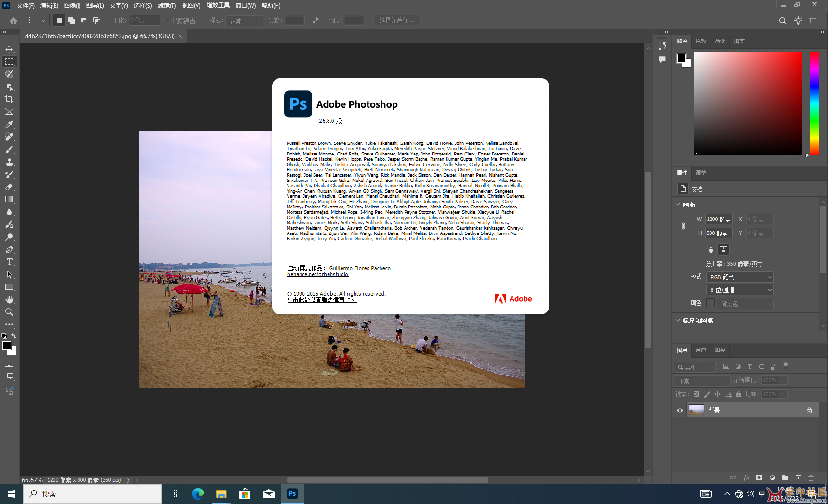Select the Brush tool
The image size is (828, 504).
[x=9, y=149]
